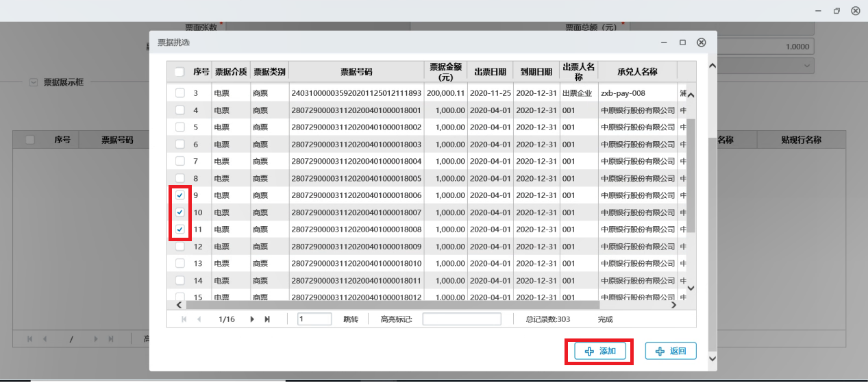Click the table vertical scrollbar thumb
The image size is (868, 383).
point(691,175)
